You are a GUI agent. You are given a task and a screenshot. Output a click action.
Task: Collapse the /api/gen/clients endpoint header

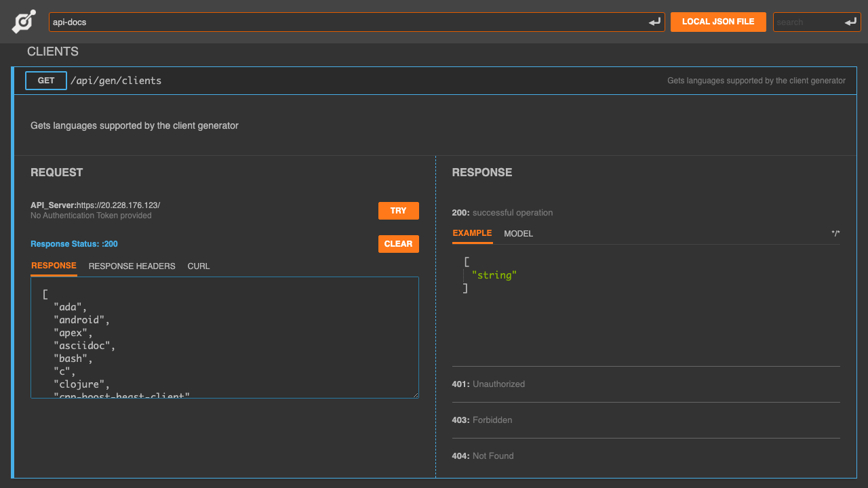tap(435, 81)
